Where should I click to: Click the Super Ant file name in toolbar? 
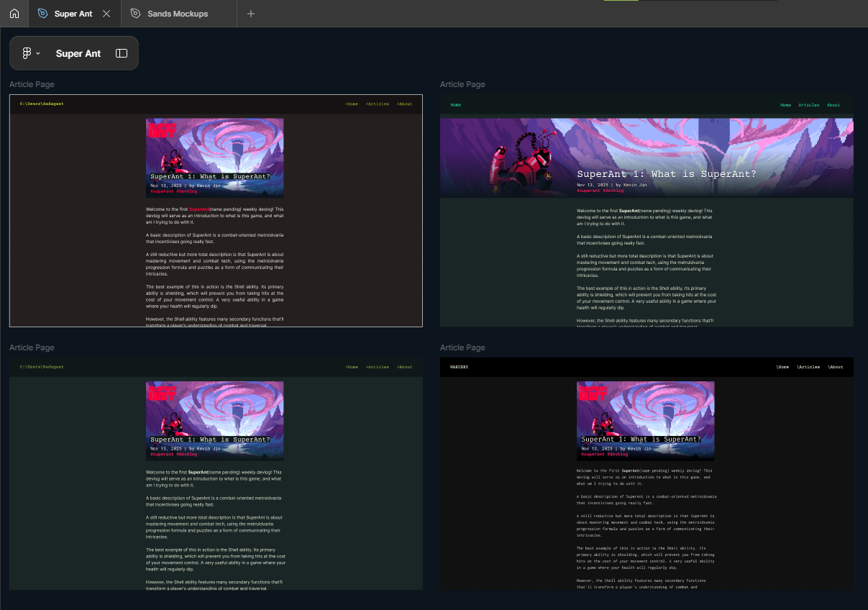(x=78, y=53)
